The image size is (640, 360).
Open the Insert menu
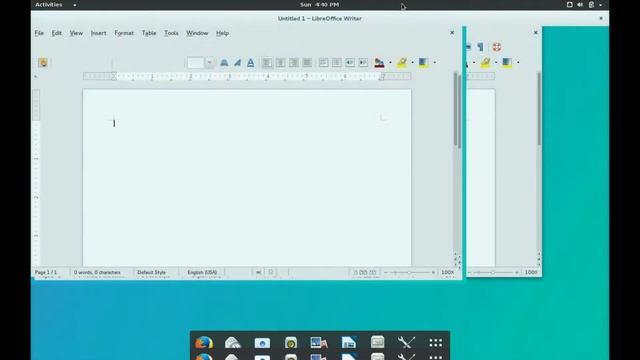[x=98, y=33]
